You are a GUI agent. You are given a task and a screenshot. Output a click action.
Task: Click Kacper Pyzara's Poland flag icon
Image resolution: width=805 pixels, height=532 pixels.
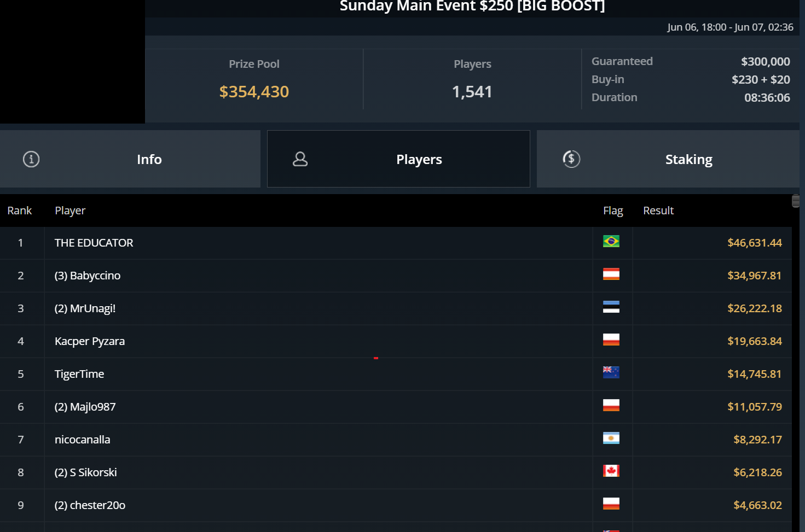[x=611, y=340]
